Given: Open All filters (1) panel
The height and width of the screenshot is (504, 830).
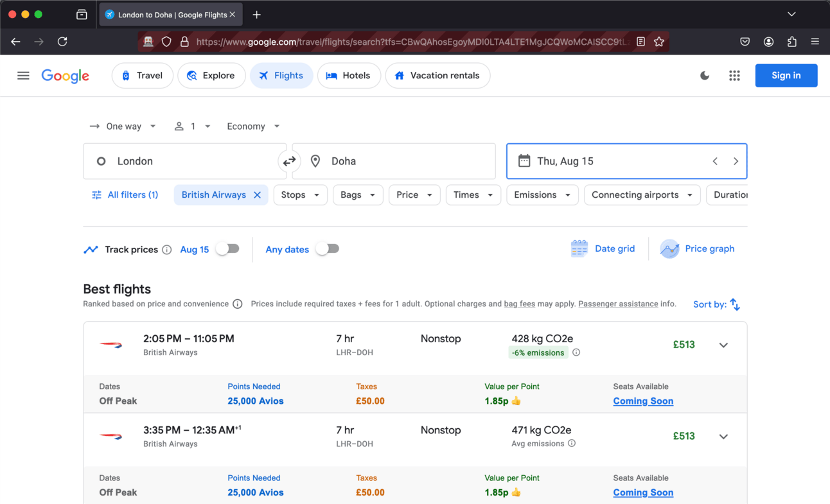Looking at the screenshot, I should pyautogui.click(x=125, y=195).
